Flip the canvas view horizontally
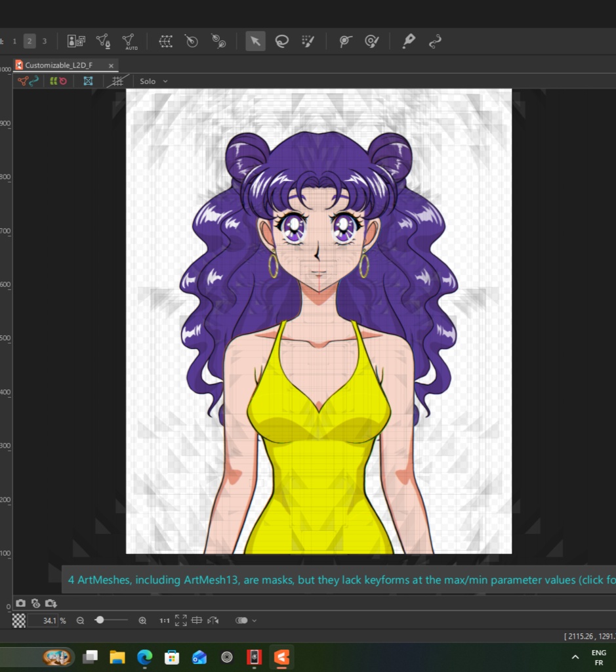Viewport: 616px width, 672px height. (213, 621)
